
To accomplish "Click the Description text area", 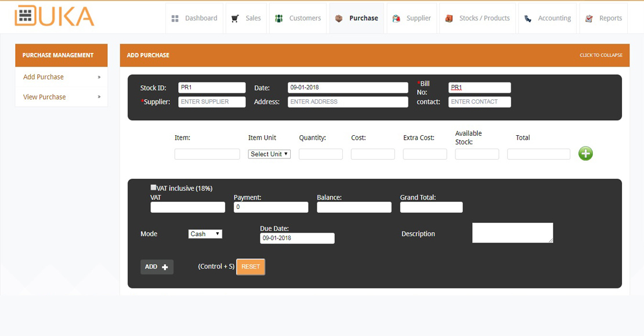I will 512,233.
